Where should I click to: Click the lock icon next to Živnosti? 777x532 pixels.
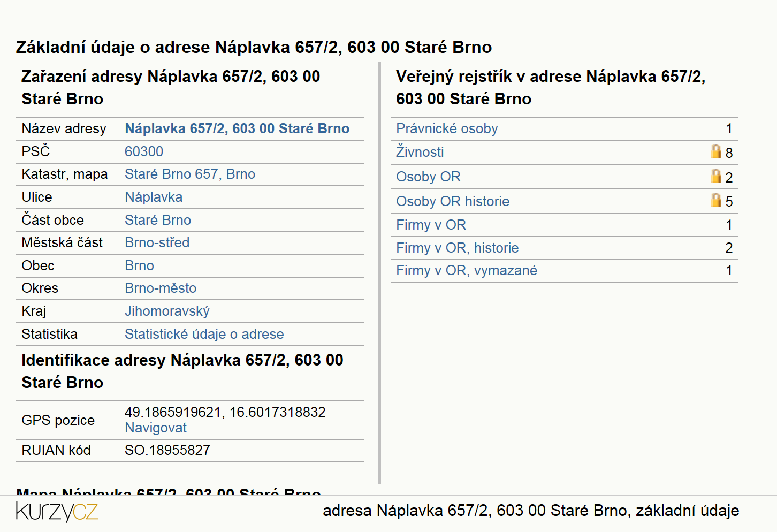715,151
